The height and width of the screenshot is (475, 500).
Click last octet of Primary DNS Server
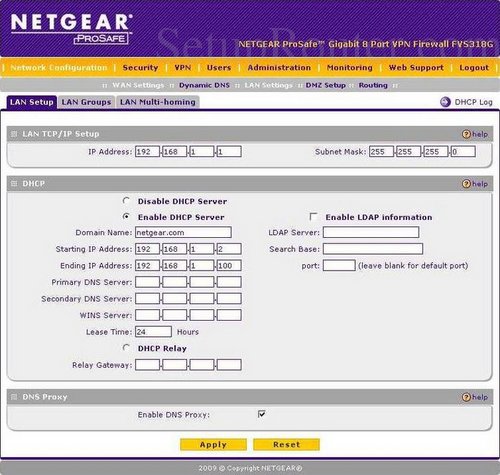coord(229,282)
